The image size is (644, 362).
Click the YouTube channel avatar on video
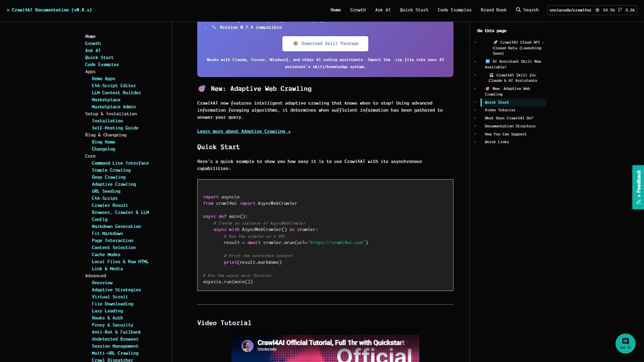tap(248, 346)
